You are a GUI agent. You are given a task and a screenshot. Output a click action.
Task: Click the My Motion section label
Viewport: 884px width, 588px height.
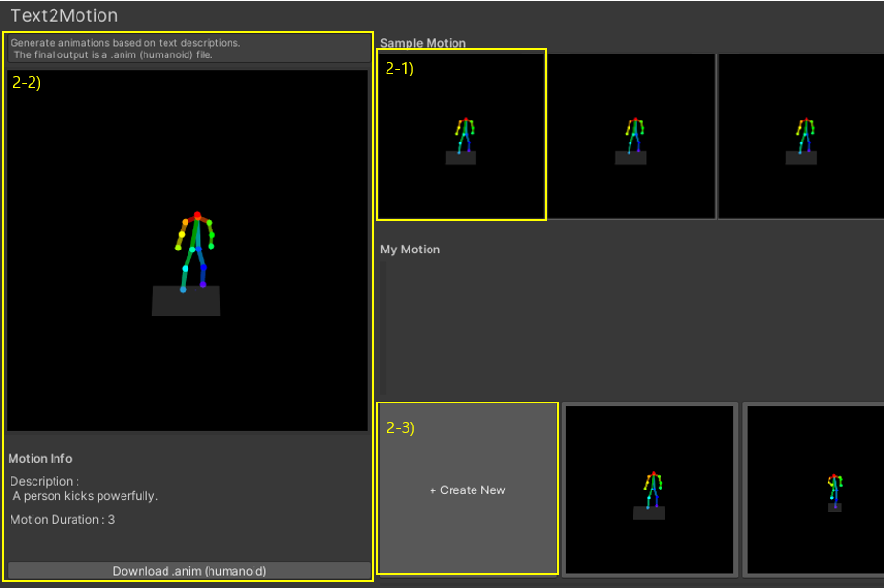tap(409, 249)
